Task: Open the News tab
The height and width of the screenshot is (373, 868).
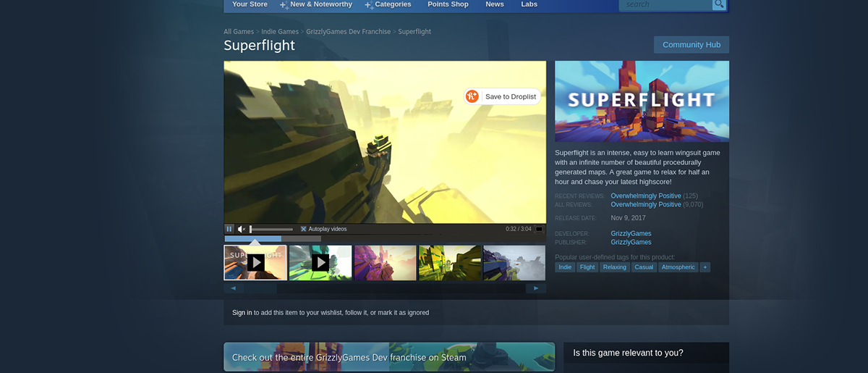Action: click(495, 4)
